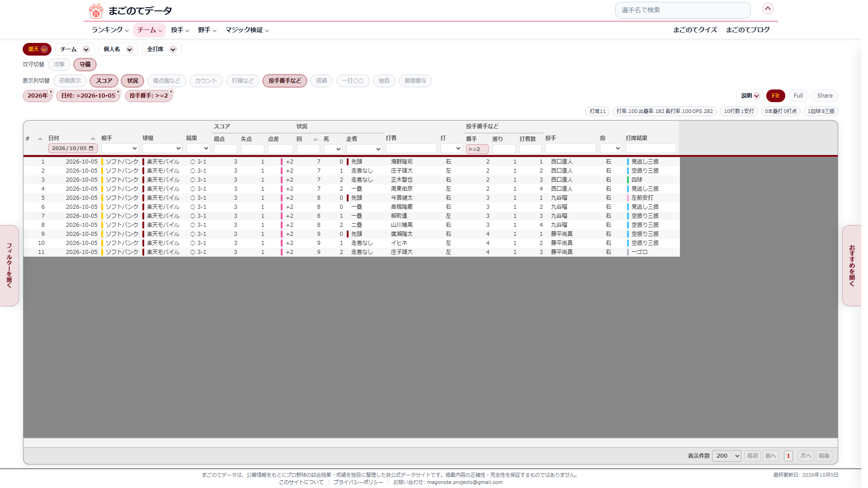Viewport: 868px width, 488px height.
Task: Toggle the 成績 column group
Action: pos(321,81)
